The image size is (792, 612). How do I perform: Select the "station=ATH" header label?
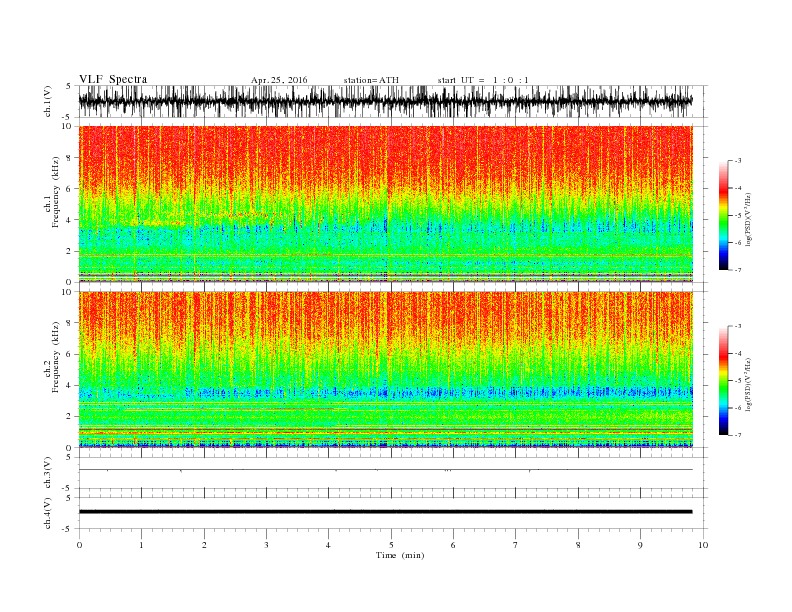[x=371, y=80]
